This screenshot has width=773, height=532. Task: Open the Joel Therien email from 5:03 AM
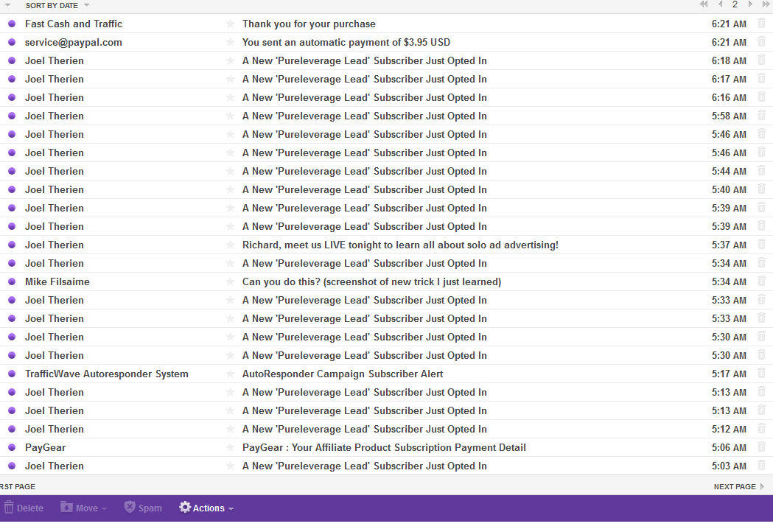[364, 466]
